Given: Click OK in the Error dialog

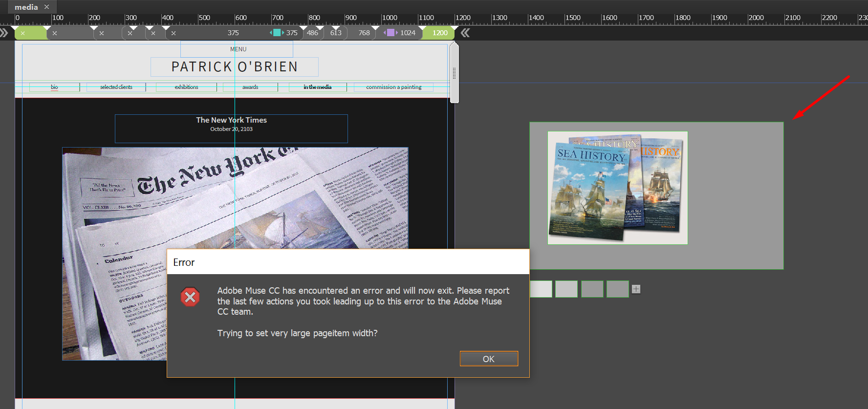Looking at the screenshot, I should click(x=489, y=359).
